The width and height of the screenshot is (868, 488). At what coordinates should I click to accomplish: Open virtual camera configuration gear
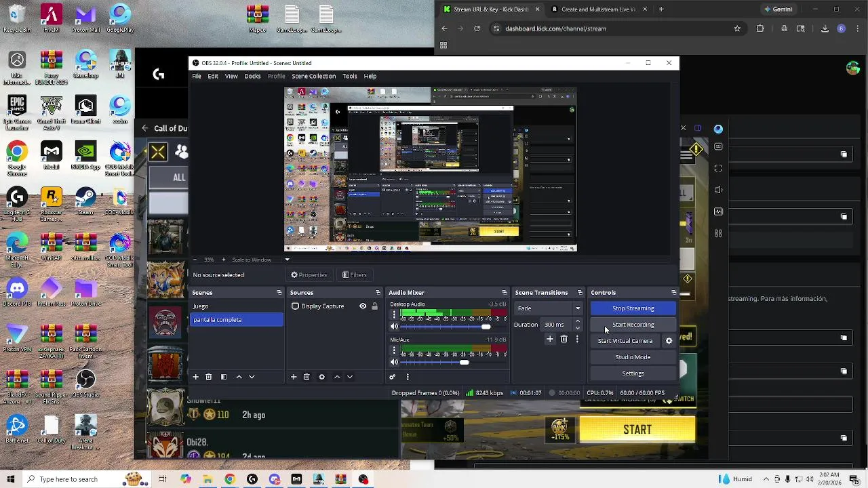(669, 341)
